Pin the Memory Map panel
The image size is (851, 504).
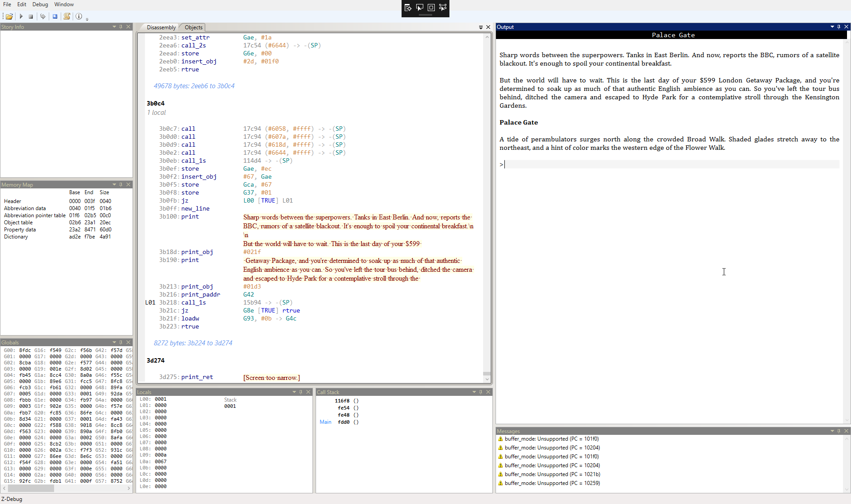tap(121, 185)
